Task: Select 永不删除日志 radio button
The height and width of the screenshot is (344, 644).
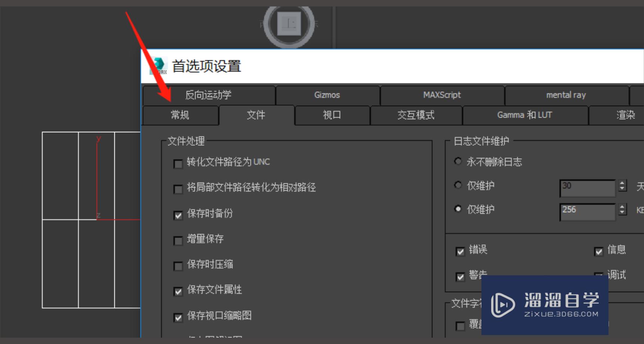Action: point(458,161)
